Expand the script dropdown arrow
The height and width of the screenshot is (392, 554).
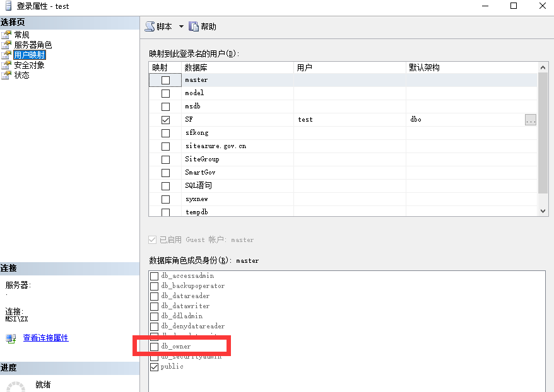181,26
